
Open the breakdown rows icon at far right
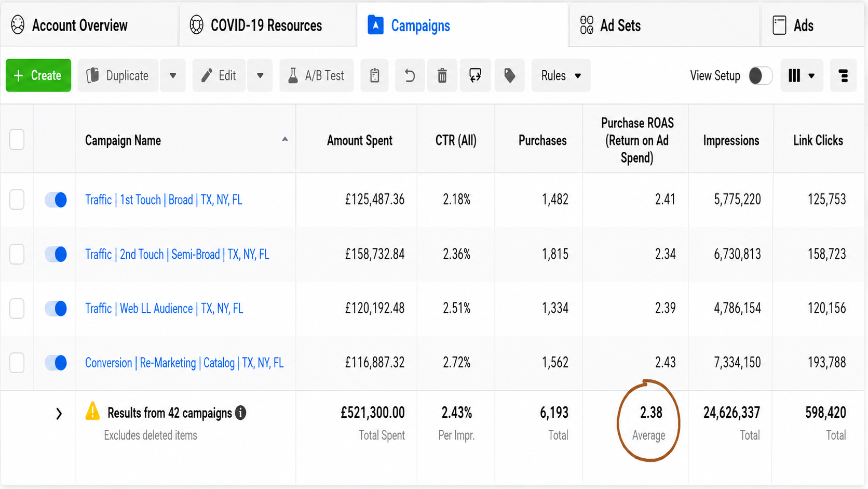point(843,76)
